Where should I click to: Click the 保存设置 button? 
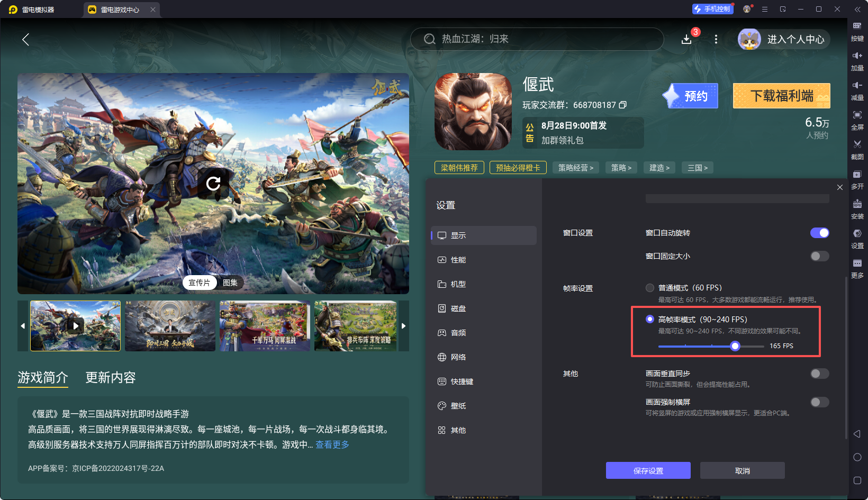point(648,470)
